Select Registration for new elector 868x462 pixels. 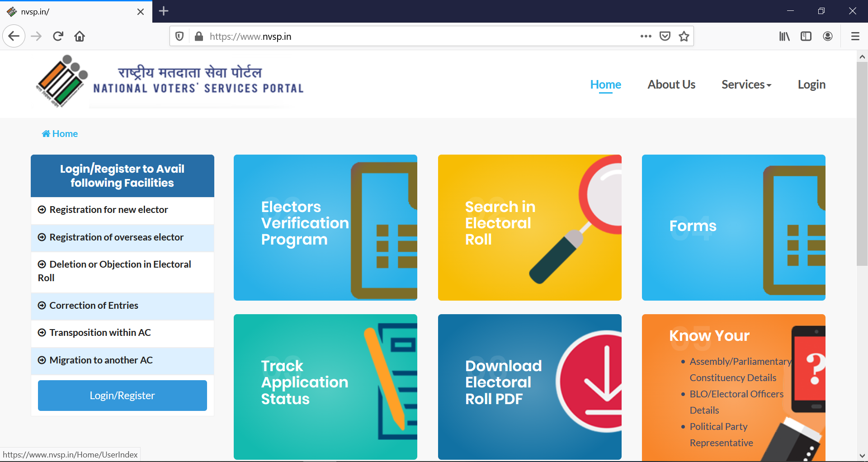(108, 209)
